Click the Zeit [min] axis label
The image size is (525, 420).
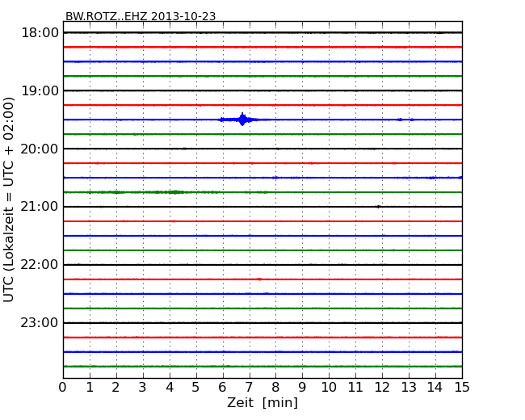[262, 402]
